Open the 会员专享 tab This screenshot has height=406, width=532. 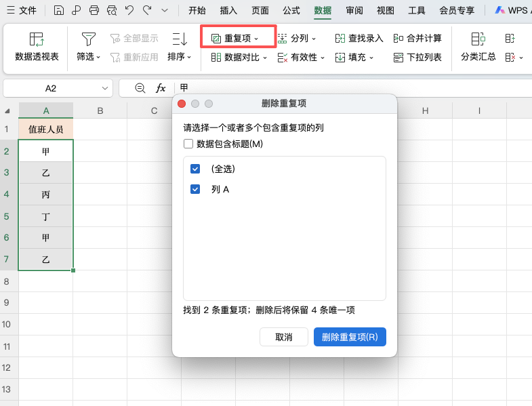pyautogui.click(x=457, y=11)
